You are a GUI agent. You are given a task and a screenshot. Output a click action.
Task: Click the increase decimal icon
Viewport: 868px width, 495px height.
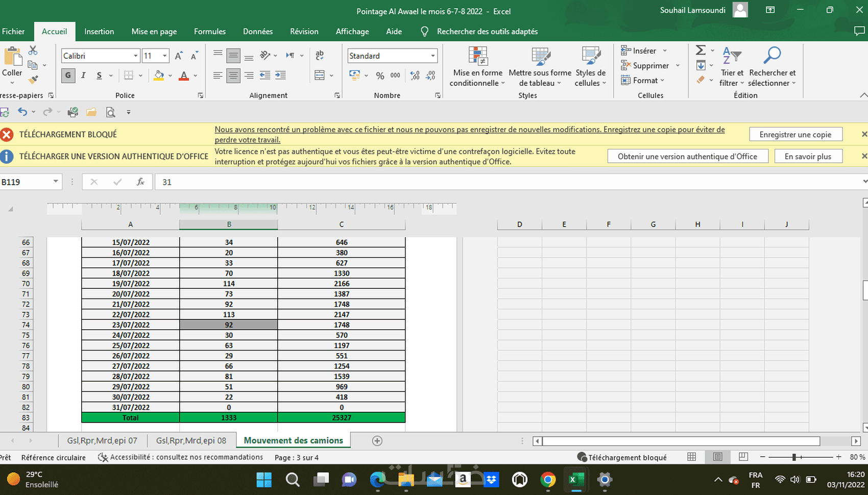415,76
